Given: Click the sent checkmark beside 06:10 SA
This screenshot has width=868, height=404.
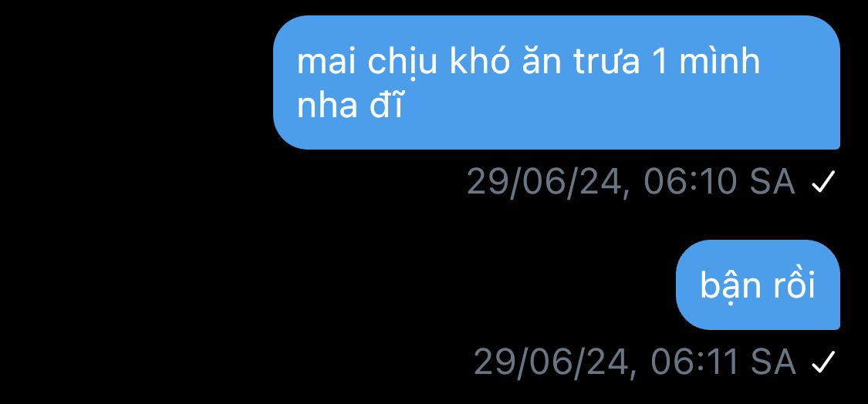Looking at the screenshot, I should pyautogui.click(x=822, y=181).
